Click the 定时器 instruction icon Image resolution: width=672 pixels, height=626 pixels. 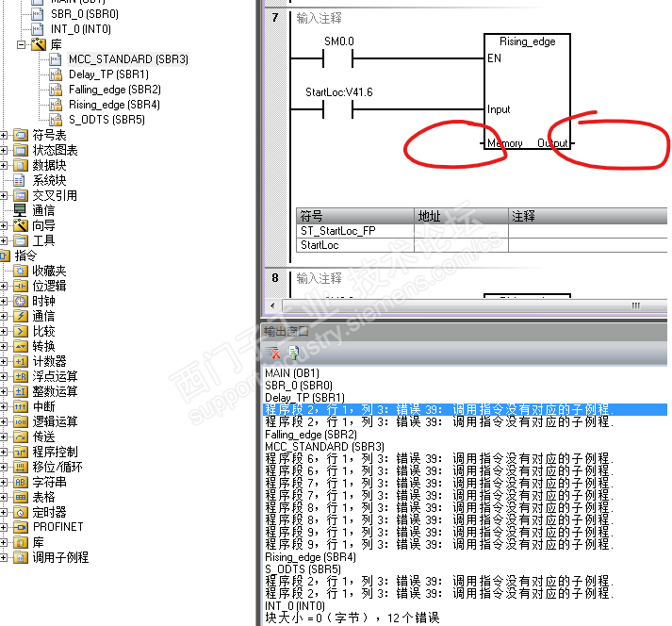coord(20,512)
